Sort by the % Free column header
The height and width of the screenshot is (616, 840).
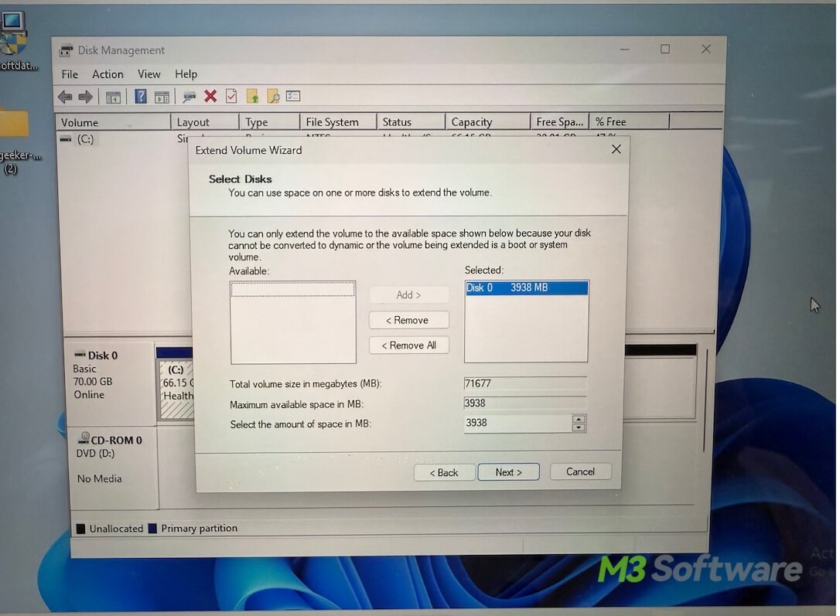[630, 122]
